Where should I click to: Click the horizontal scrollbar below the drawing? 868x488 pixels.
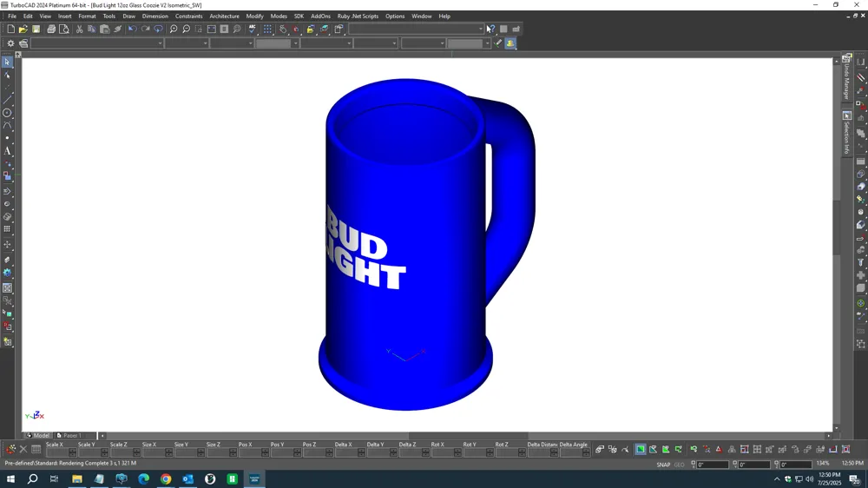[465, 435]
